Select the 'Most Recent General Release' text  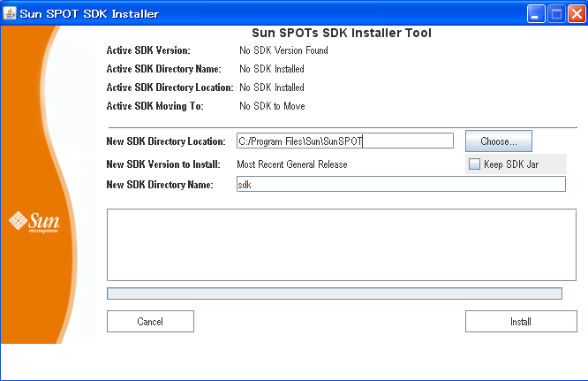[x=292, y=164]
